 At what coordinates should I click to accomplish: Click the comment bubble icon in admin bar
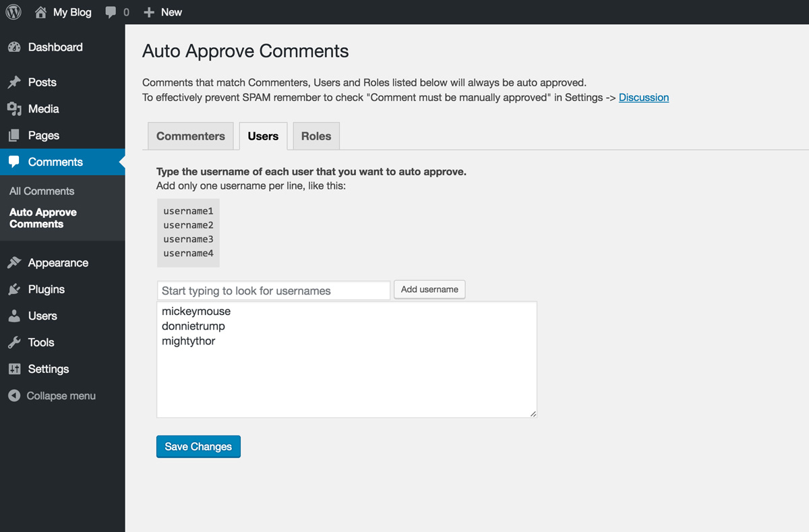click(x=111, y=12)
